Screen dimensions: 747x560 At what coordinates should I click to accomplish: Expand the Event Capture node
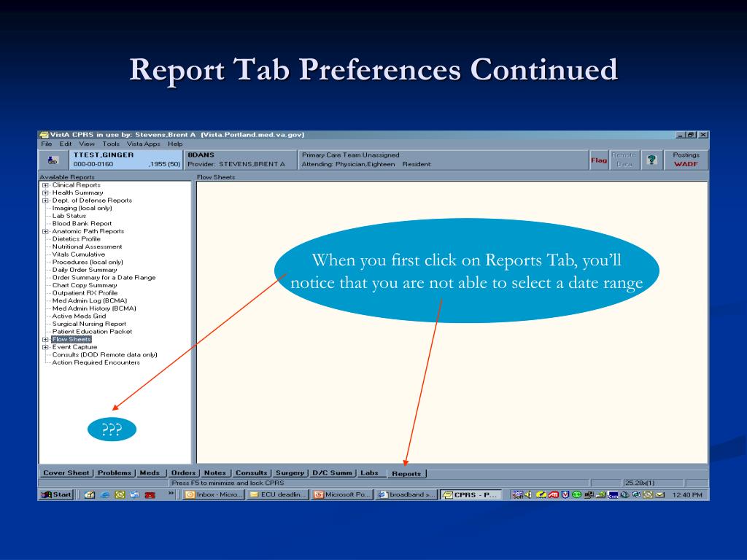45,347
